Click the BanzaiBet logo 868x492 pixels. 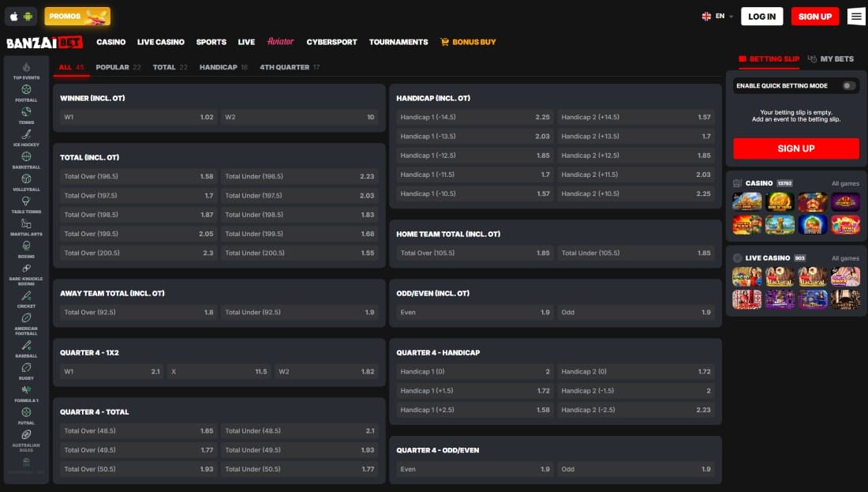[44, 42]
